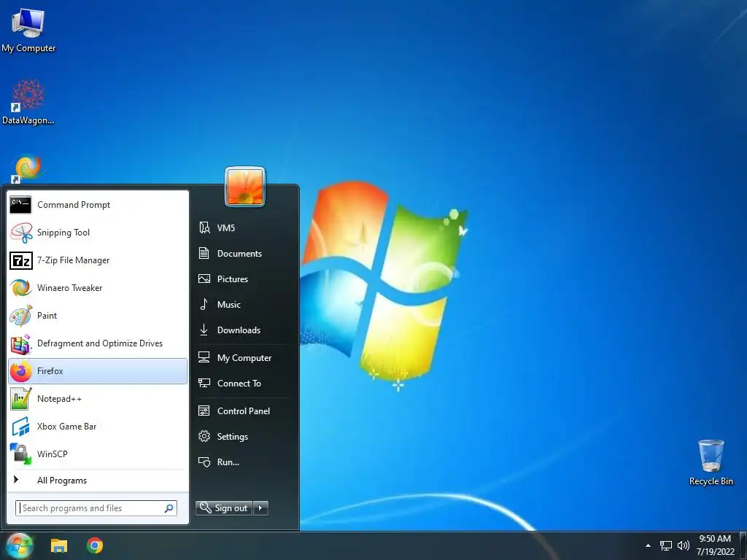The width and height of the screenshot is (747, 560).
Task: Click the search magnifier icon
Action: click(x=169, y=508)
